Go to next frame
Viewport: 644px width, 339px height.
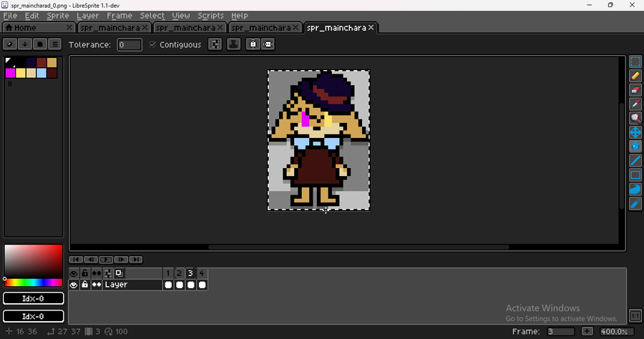pyautogui.click(x=121, y=260)
